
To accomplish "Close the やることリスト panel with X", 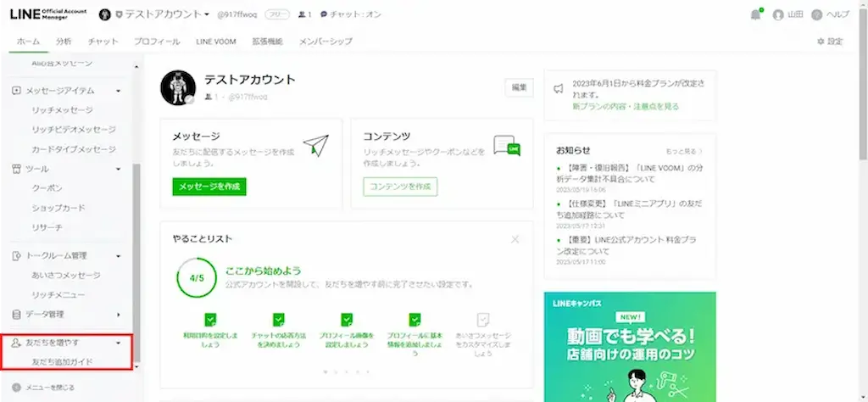I will pyautogui.click(x=515, y=239).
